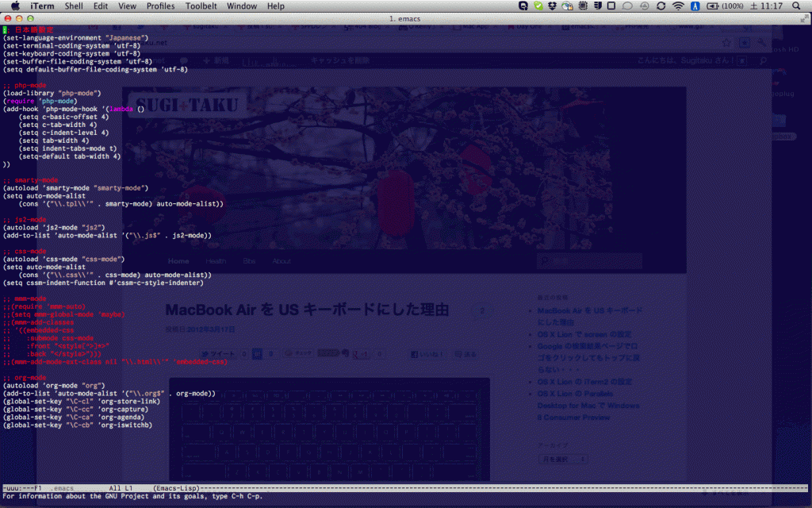The width and height of the screenshot is (812, 508).
Task: Click the Wi-Fi icon in the menu bar
Action: pyautogui.click(x=678, y=6)
